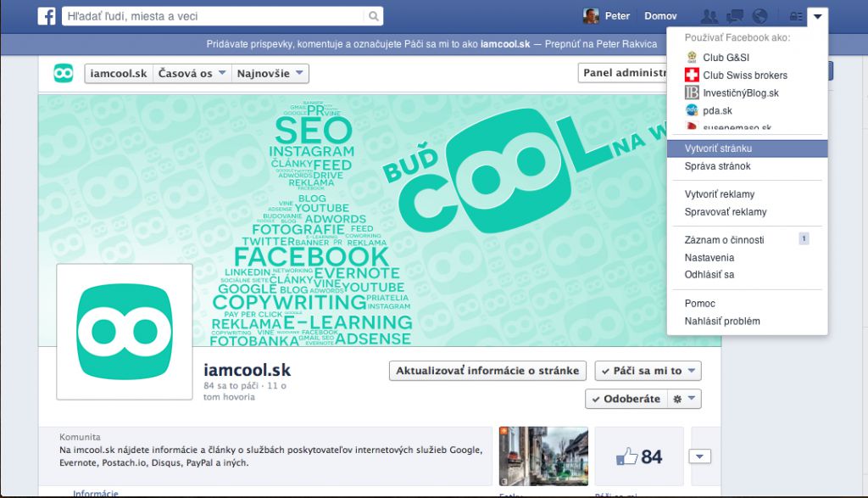Click the thumbs-up likes icon
The width and height of the screenshot is (868, 498).
click(627, 457)
